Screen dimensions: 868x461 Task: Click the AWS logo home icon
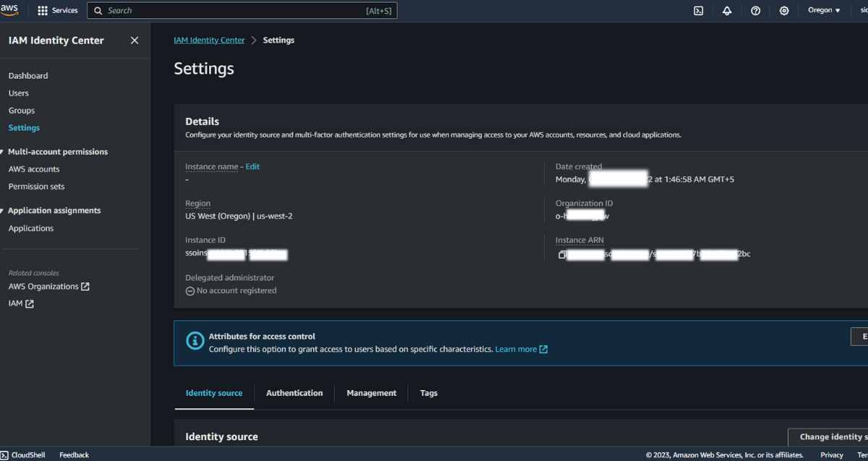9,9
